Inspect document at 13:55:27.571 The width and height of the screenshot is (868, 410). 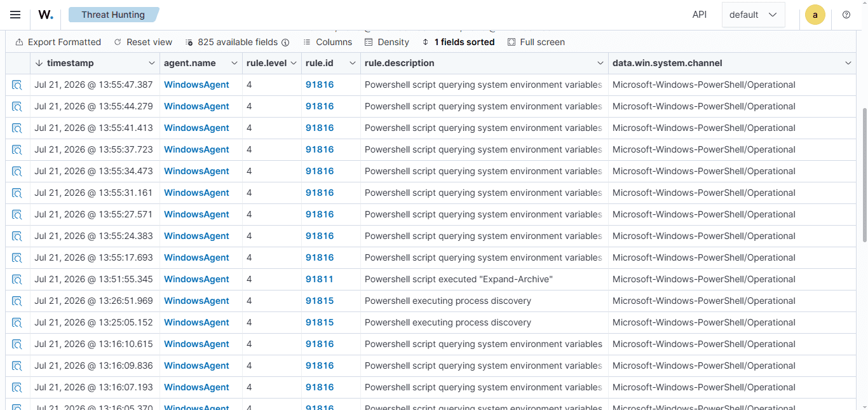17,214
